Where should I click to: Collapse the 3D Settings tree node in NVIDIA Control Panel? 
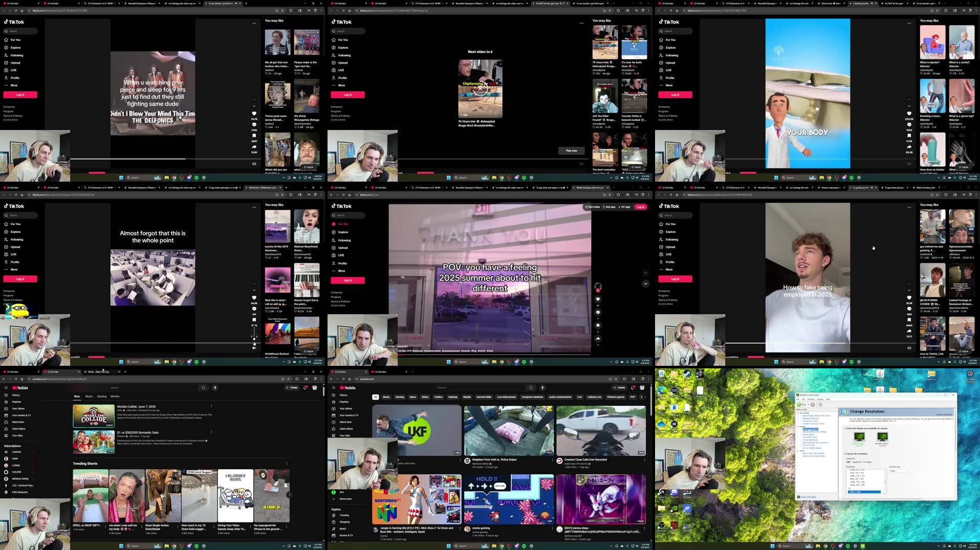tap(798, 413)
